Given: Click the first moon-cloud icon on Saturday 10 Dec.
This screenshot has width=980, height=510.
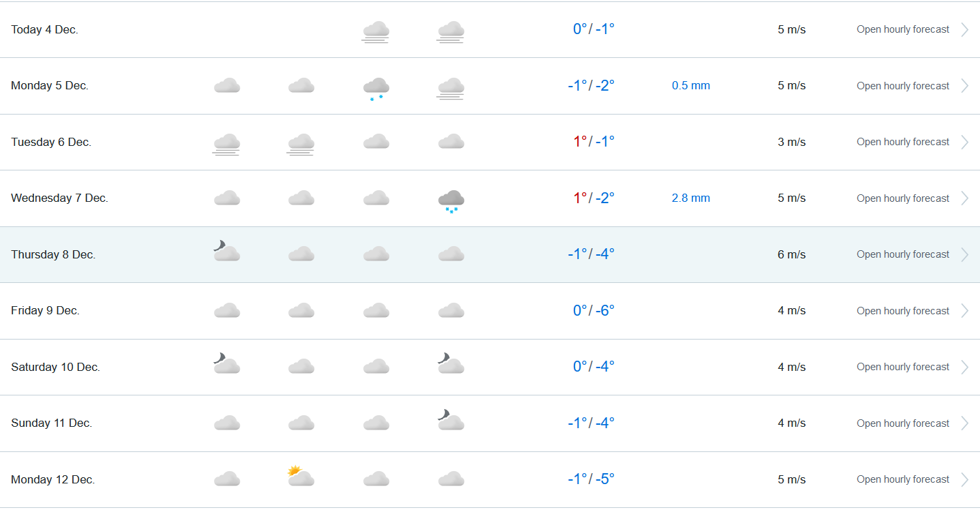Looking at the screenshot, I should 226,363.
